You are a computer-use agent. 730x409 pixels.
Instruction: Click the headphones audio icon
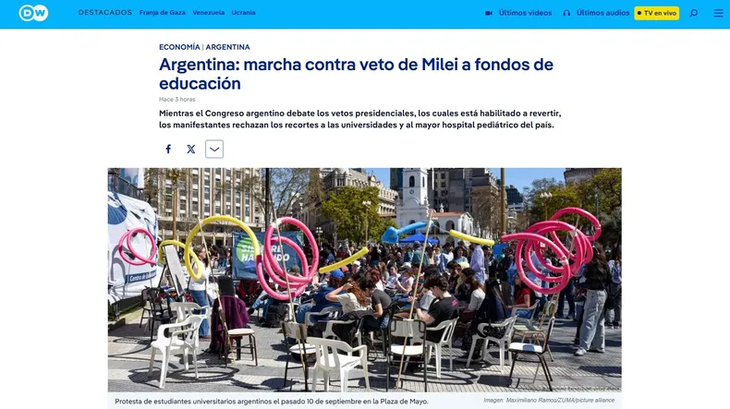point(567,13)
